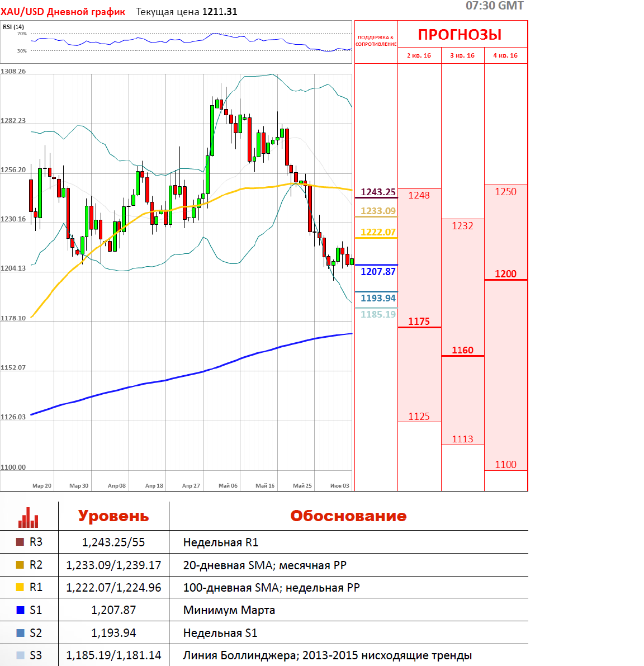Image resolution: width=644 pixels, height=666 pixels.
Task: Click the 07:30 GMT timestamp
Action: click(495, 6)
